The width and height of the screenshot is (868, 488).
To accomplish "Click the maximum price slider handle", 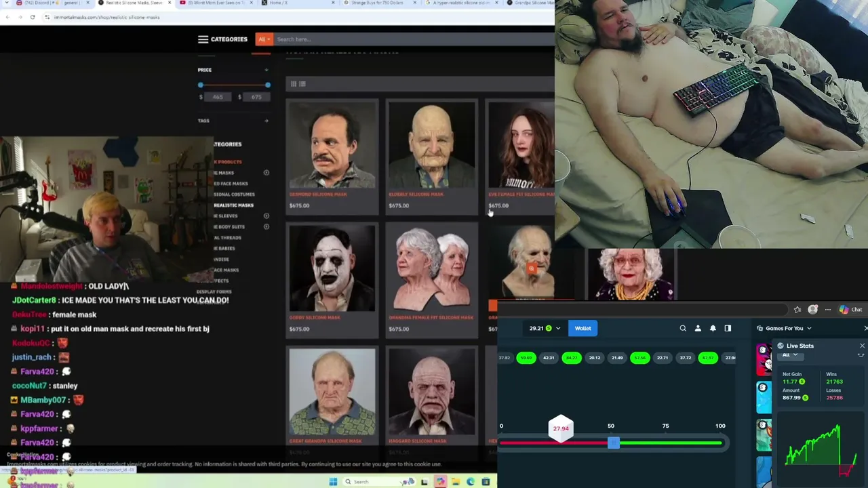I will (x=268, y=85).
